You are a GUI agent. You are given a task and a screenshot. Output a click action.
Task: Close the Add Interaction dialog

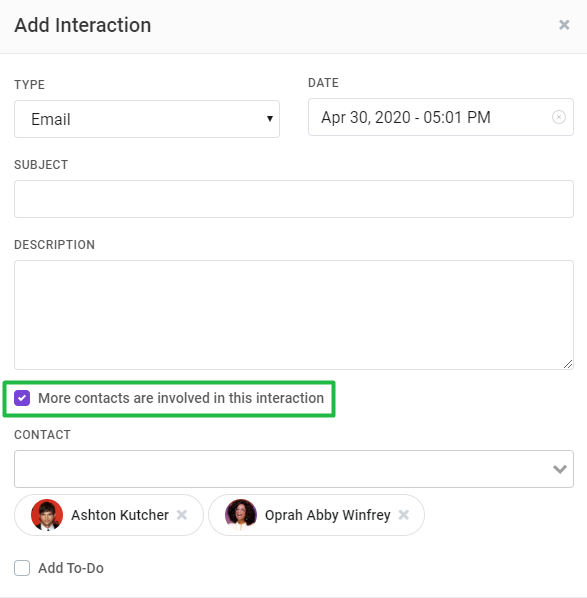pyautogui.click(x=564, y=25)
